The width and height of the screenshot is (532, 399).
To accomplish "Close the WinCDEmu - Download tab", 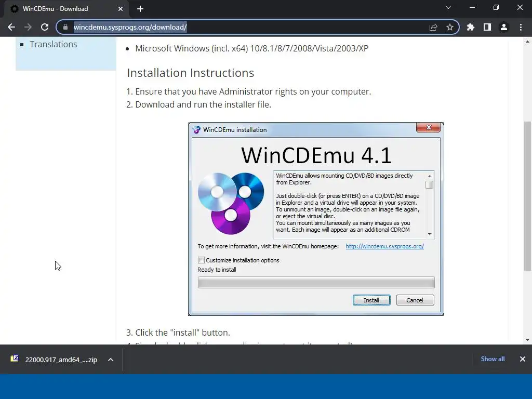I will (x=121, y=9).
